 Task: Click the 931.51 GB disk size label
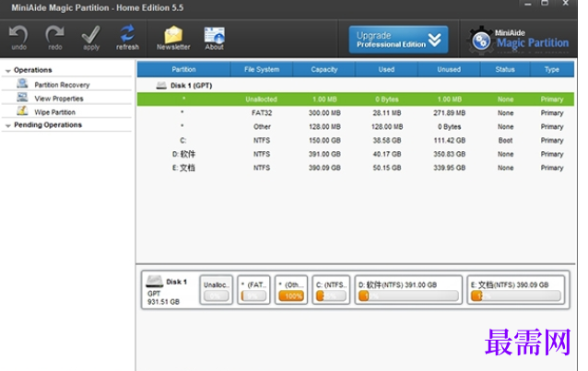(163, 302)
